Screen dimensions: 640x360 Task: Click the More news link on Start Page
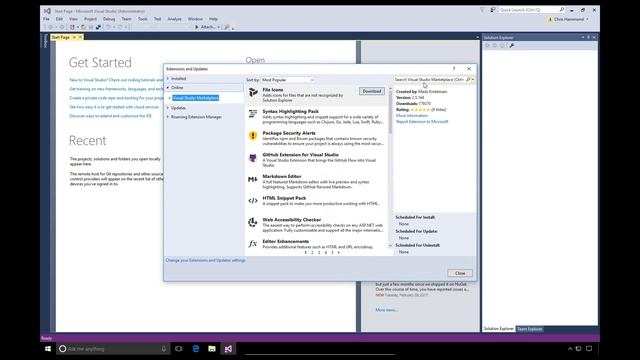[x=386, y=310]
